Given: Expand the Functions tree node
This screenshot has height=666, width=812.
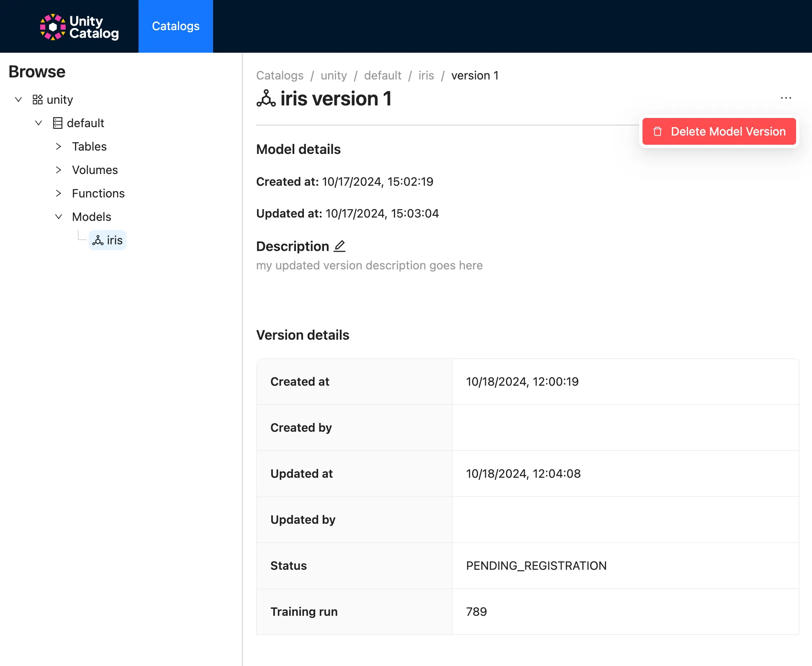Looking at the screenshot, I should click(x=59, y=193).
